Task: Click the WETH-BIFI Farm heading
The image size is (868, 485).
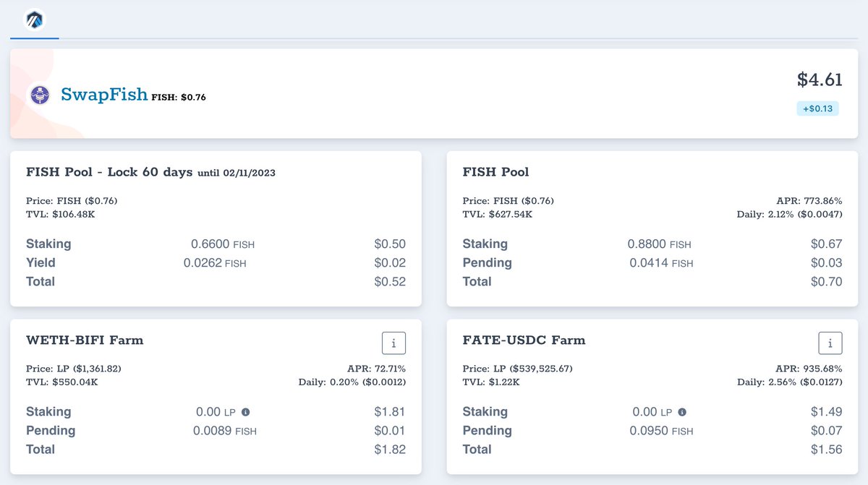Action: (x=85, y=340)
